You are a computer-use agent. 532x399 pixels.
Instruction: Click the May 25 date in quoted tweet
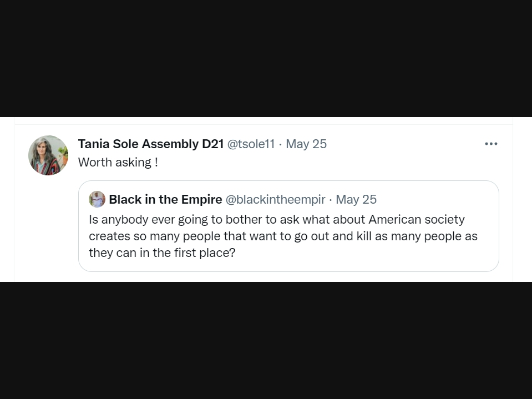[356, 199]
